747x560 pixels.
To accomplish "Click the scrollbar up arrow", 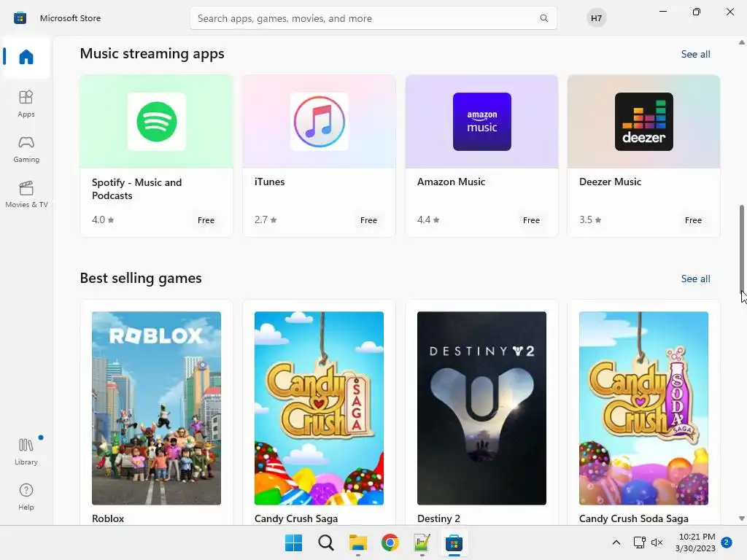I will click(x=742, y=42).
